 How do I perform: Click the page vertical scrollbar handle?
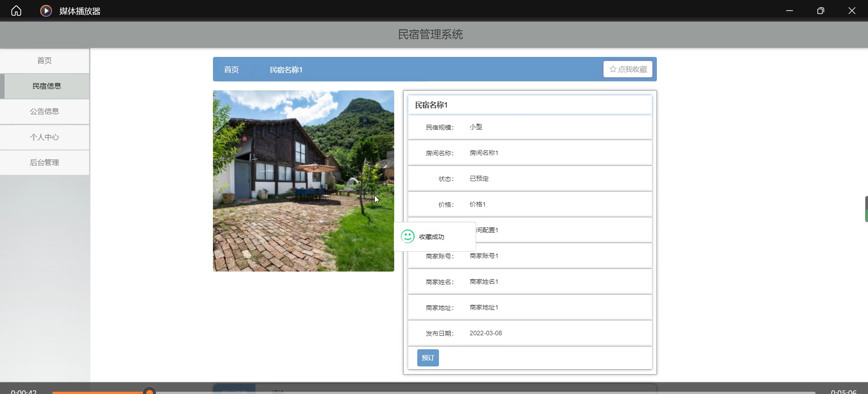tap(866, 209)
